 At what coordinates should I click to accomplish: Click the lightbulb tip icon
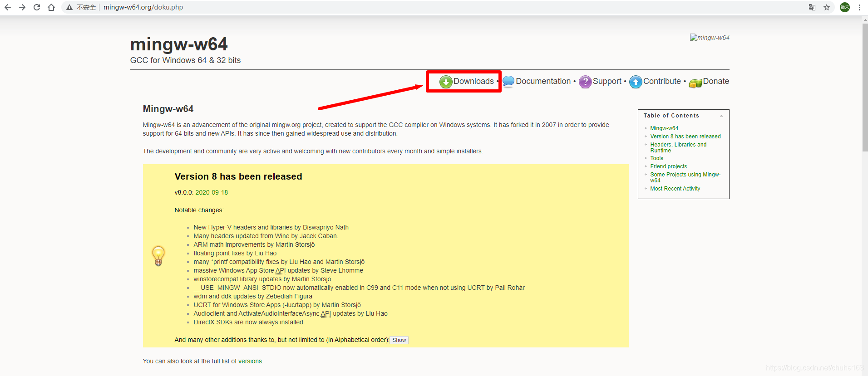158,256
